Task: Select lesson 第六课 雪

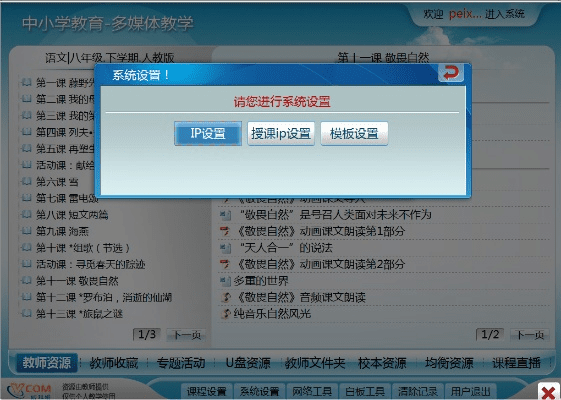Action: (57, 182)
